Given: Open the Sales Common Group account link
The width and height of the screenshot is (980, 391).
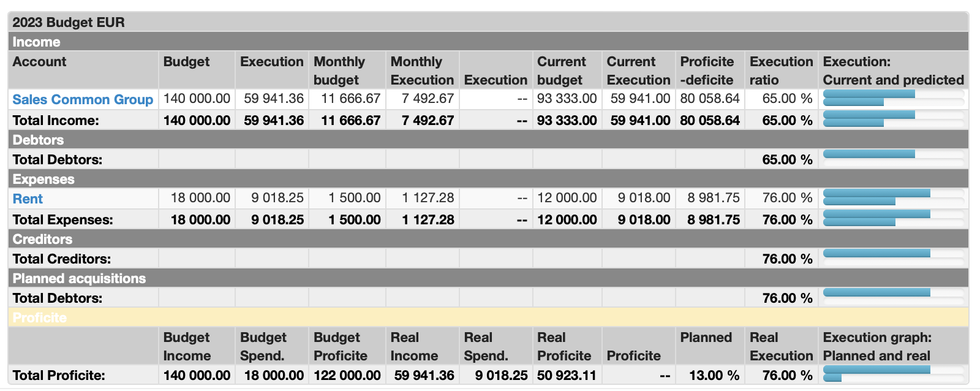Looking at the screenshot, I should [83, 99].
